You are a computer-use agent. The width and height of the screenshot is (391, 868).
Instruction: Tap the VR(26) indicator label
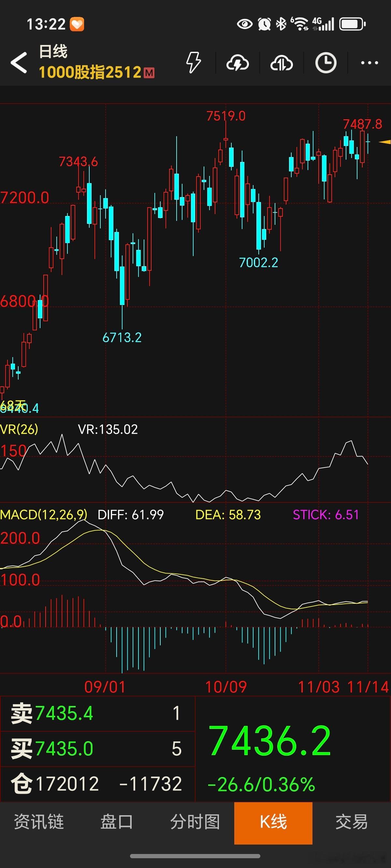pyautogui.click(x=19, y=429)
